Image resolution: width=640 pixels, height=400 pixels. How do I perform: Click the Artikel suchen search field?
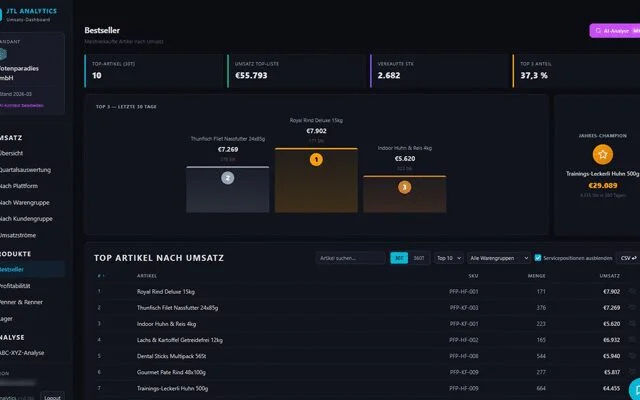pyautogui.click(x=349, y=257)
